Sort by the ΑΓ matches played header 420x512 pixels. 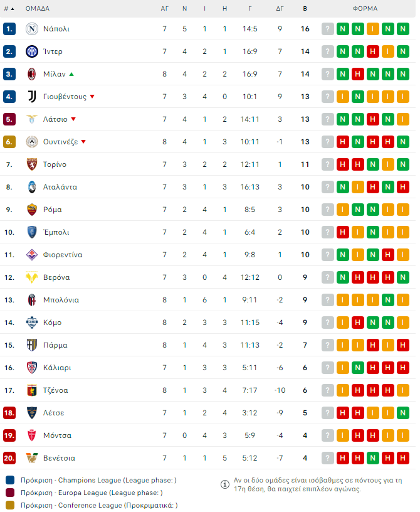pyautogui.click(x=164, y=9)
